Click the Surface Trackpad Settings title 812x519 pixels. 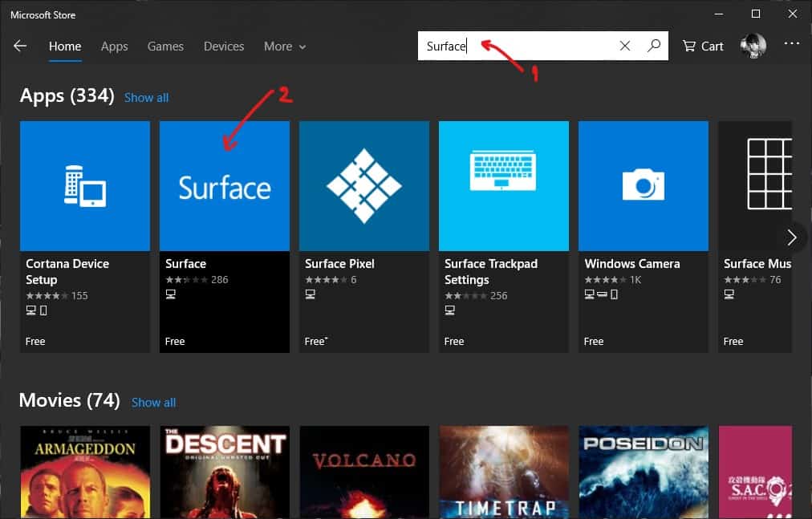[491, 271]
